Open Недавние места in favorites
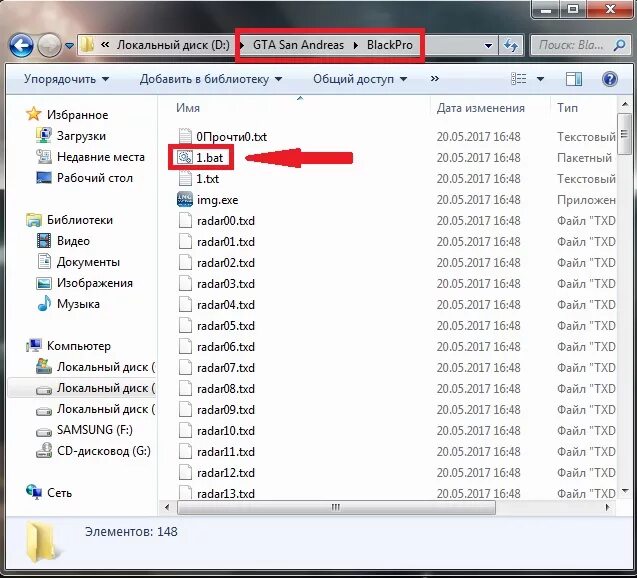 coord(101,157)
